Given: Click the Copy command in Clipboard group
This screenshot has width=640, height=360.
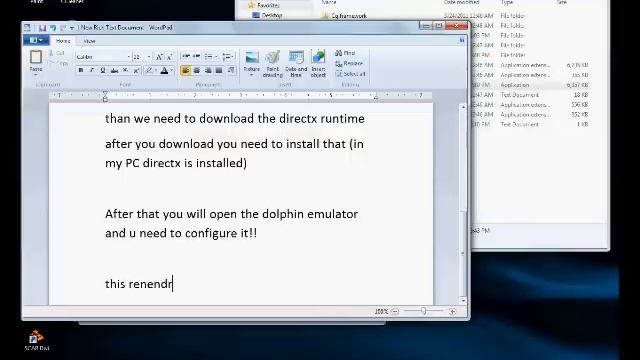Looking at the screenshot, I should (x=59, y=63).
